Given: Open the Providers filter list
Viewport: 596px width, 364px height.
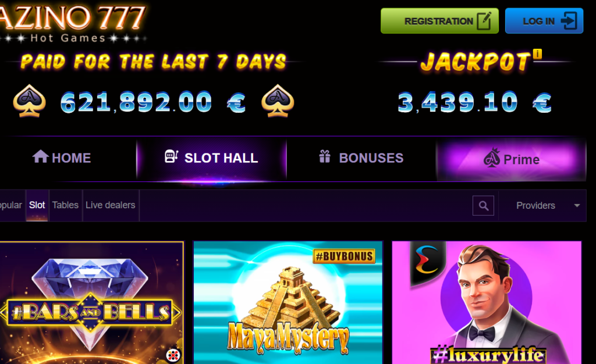Looking at the screenshot, I should pos(542,205).
